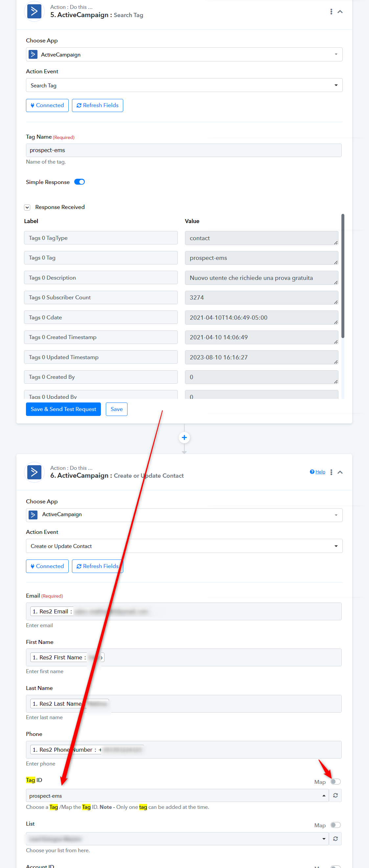Collapse step 5 Search Tag panel
Viewport: 369px width, 868px height.
coord(340,12)
